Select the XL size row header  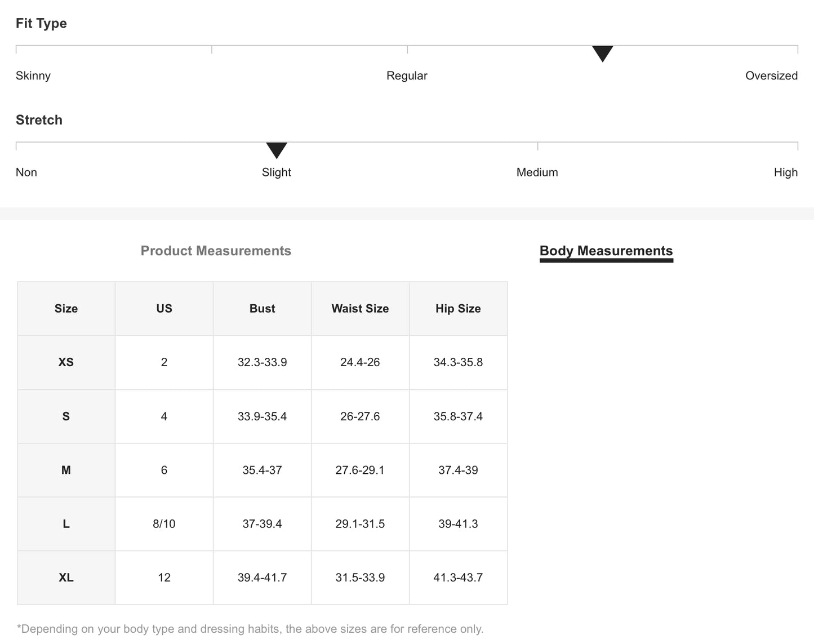point(66,578)
